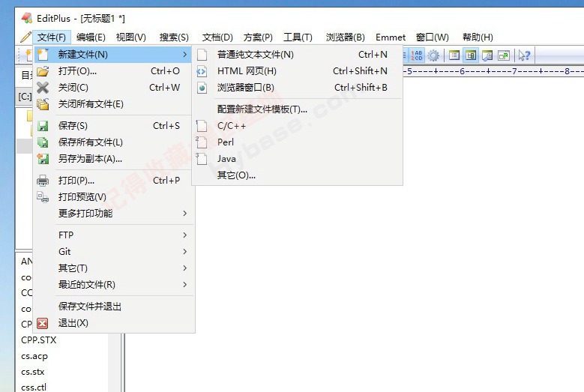Image resolution: width=584 pixels, height=392 pixels.
Task: Expand the 其它(T) submenu
Action: point(113,268)
